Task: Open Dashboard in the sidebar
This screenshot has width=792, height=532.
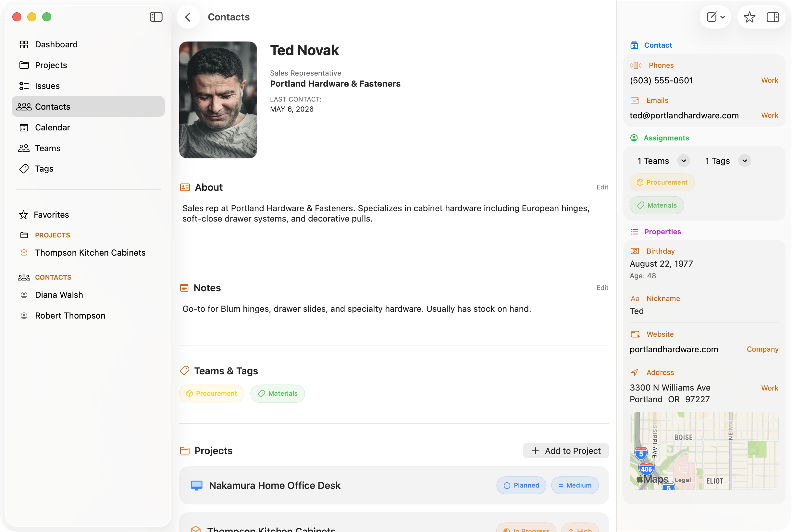Action: [x=88, y=44]
